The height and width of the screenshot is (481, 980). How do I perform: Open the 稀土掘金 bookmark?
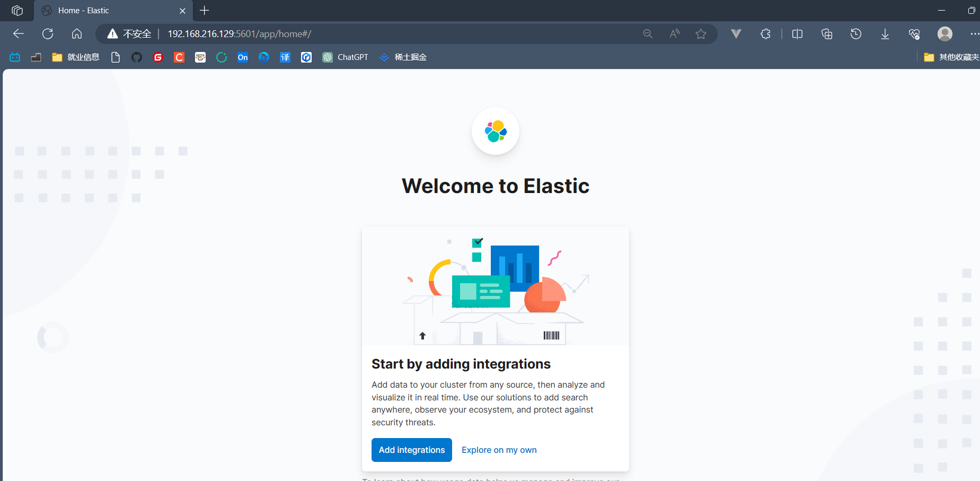tap(403, 57)
